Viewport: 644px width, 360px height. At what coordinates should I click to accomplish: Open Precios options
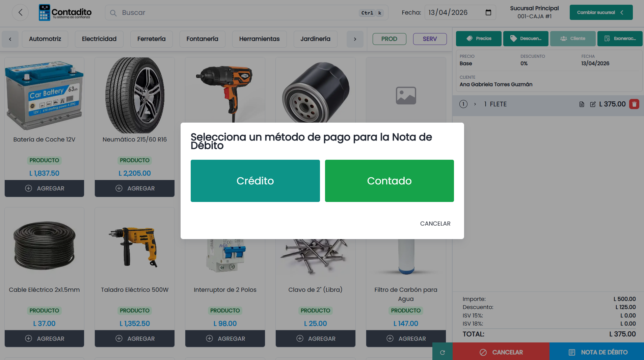[x=479, y=38]
